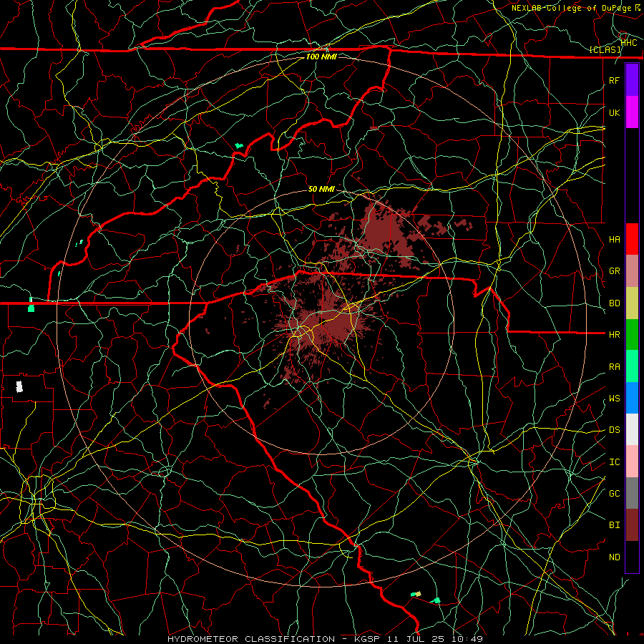Click the DS legend label

click(x=614, y=430)
